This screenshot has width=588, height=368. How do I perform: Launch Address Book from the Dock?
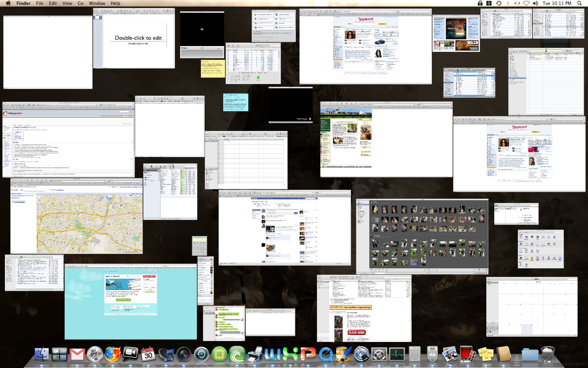503,354
